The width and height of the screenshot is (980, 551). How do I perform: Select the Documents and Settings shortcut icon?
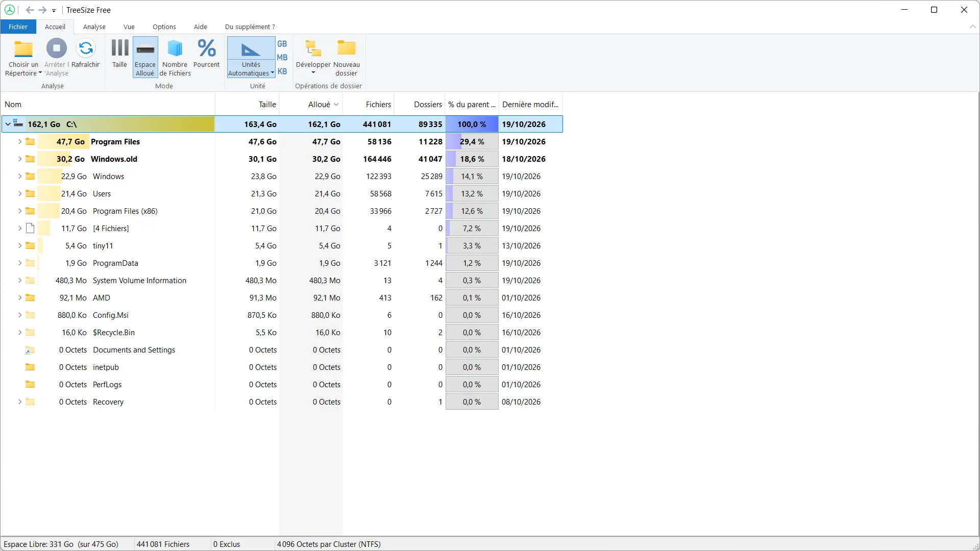point(30,350)
